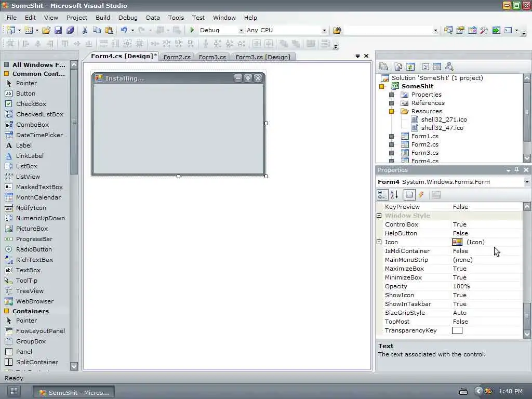This screenshot has height=399, width=532.
Task: Click the ShowIcon True value
Action: [460, 295]
